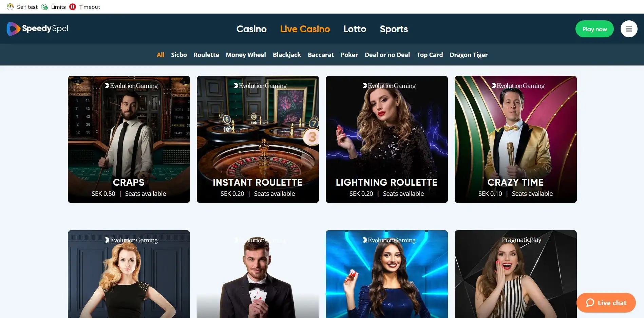Click the Timeout pause icon
This screenshot has width=644, height=318.
(x=73, y=7)
